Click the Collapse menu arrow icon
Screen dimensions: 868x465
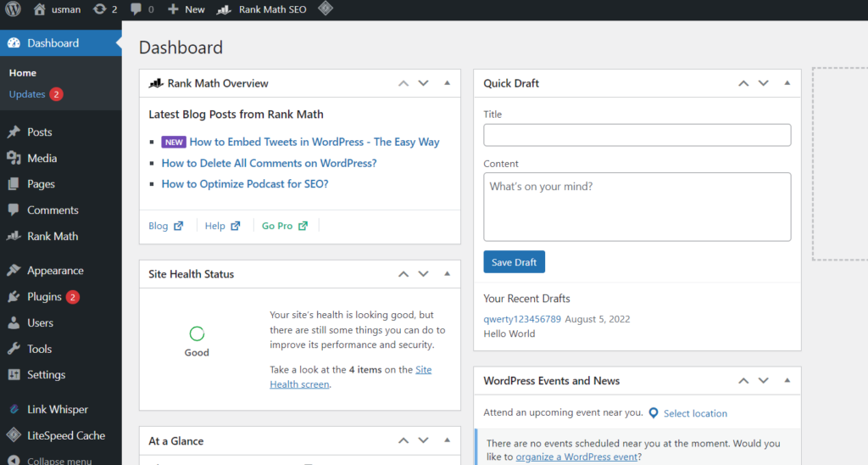pyautogui.click(x=14, y=461)
